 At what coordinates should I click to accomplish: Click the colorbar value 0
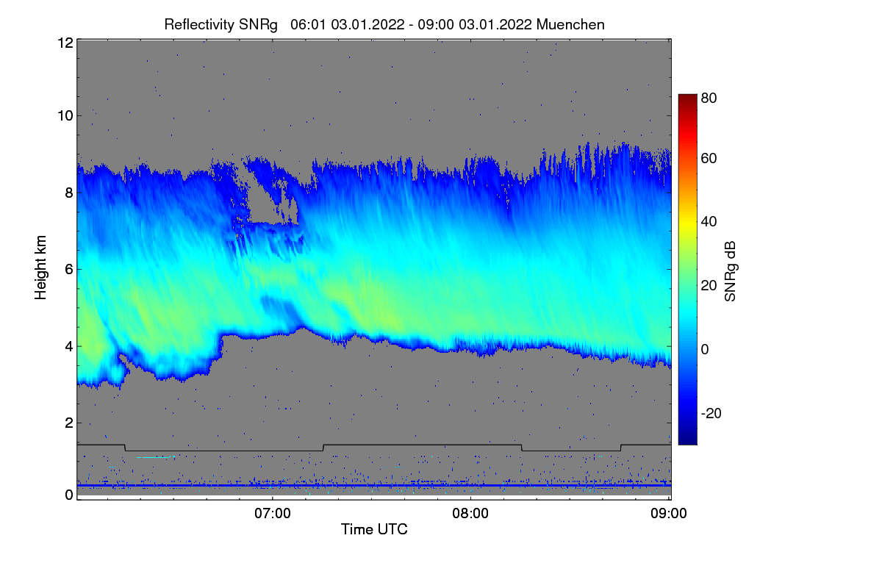click(x=705, y=349)
